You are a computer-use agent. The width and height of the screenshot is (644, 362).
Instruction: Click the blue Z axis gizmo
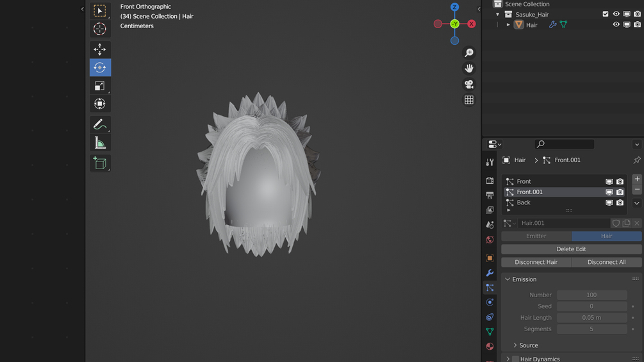[454, 7]
